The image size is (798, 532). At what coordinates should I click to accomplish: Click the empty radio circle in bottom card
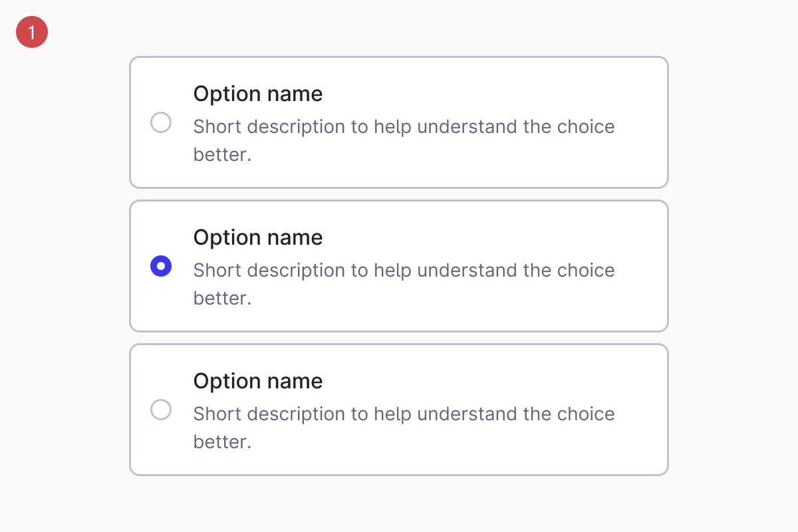pos(161,410)
